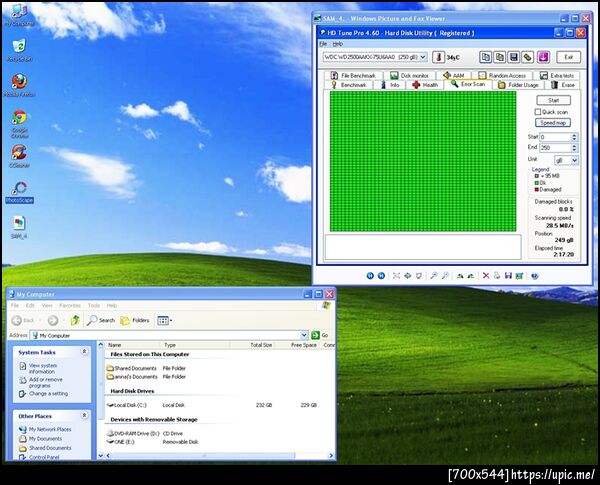This screenshot has height=485, width=600.
Task: Switch to the Benchmark tab
Action: pos(349,85)
